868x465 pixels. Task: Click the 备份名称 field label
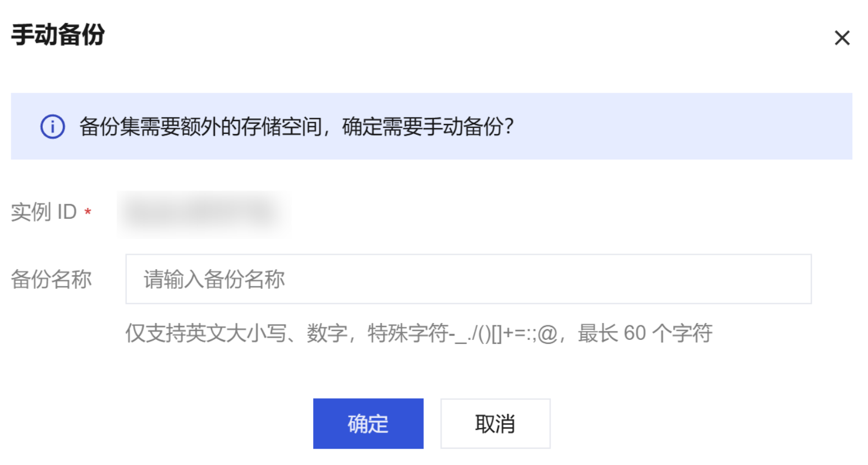(51, 279)
